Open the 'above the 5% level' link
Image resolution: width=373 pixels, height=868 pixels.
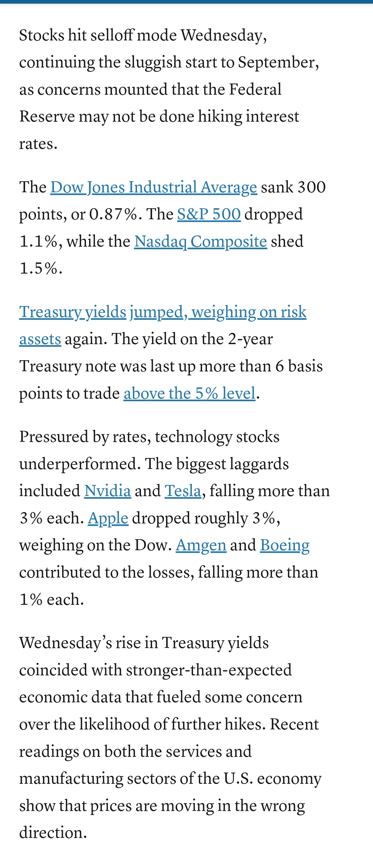[190, 393]
